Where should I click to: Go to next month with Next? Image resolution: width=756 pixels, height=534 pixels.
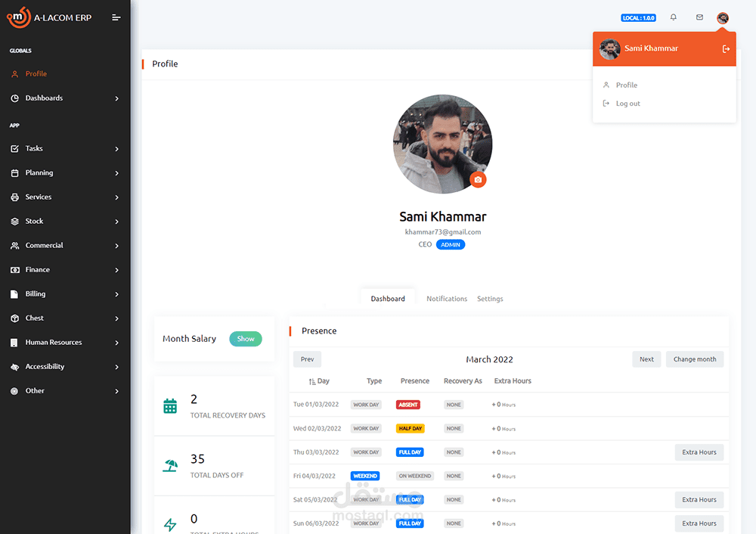tap(646, 359)
